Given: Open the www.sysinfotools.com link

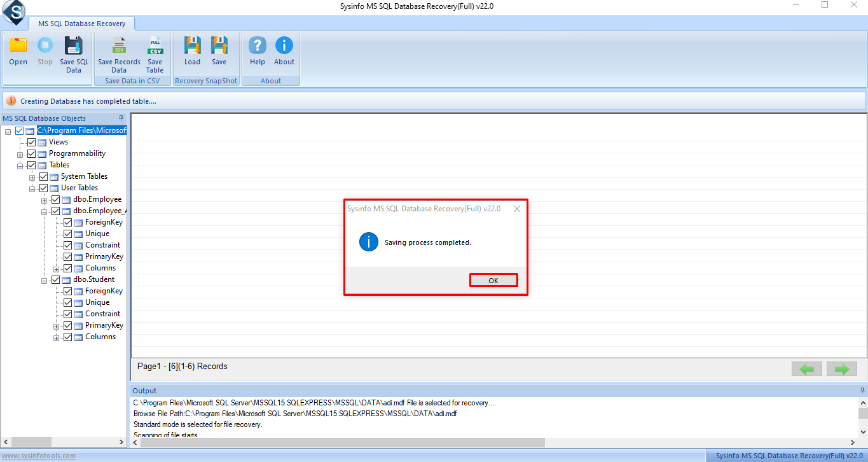Looking at the screenshot, I should coord(38,456).
